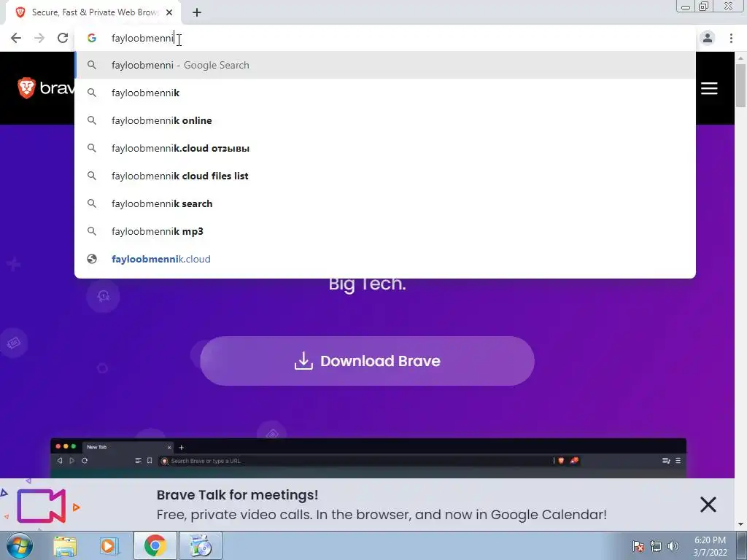
Task: Click the search icon beside 'fayloobmennik online'
Action: tap(92, 120)
